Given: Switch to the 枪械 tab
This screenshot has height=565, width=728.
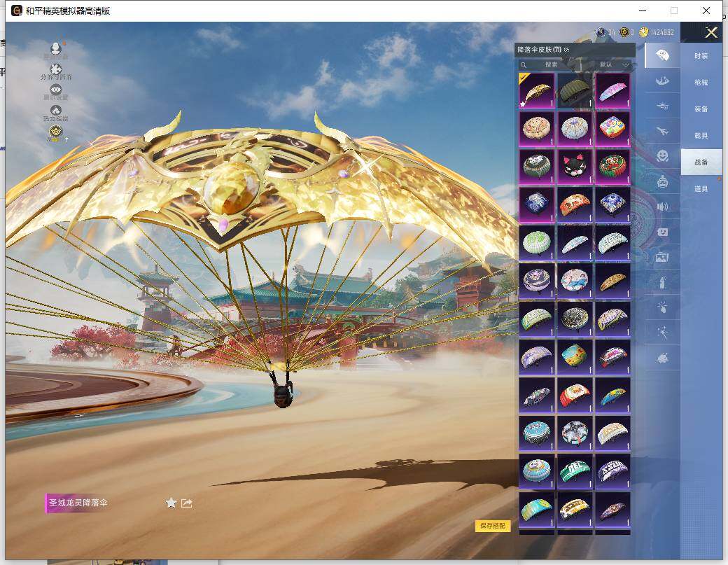Looking at the screenshot, I should 701,82.
